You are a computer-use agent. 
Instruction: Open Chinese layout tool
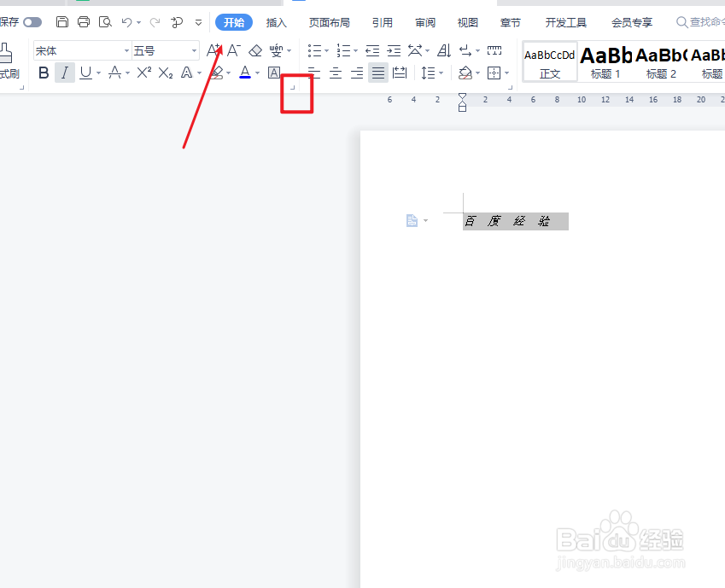pos(415,50)
